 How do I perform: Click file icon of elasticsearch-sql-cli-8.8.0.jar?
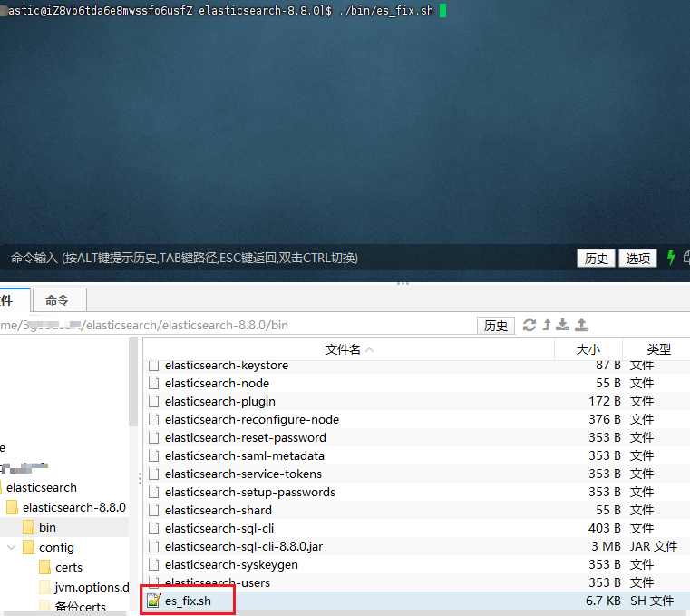[x=153, y=546]
